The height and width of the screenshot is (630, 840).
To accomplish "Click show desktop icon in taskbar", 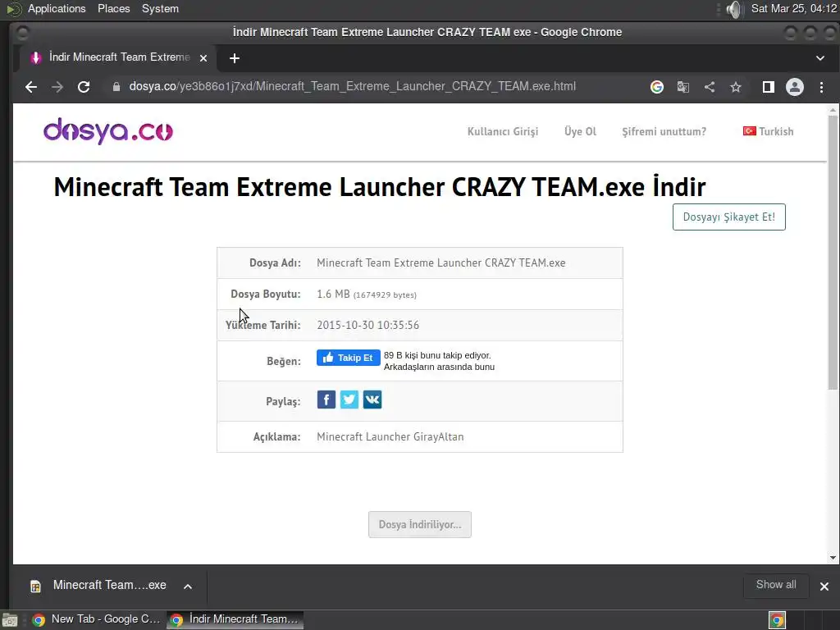I will tap(10, 620).
